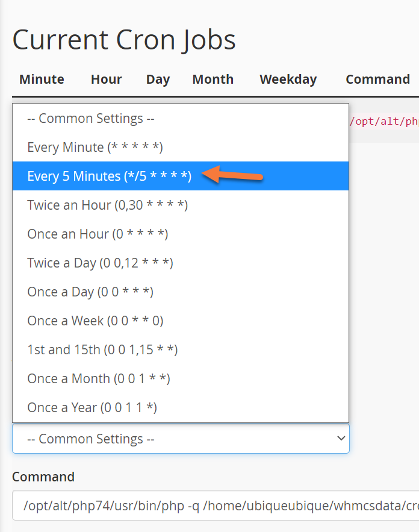Viewport: 419px width, 532px height.
Task: Select the Every Minute option
Action: pyautogui.click(x=95, y=147)
